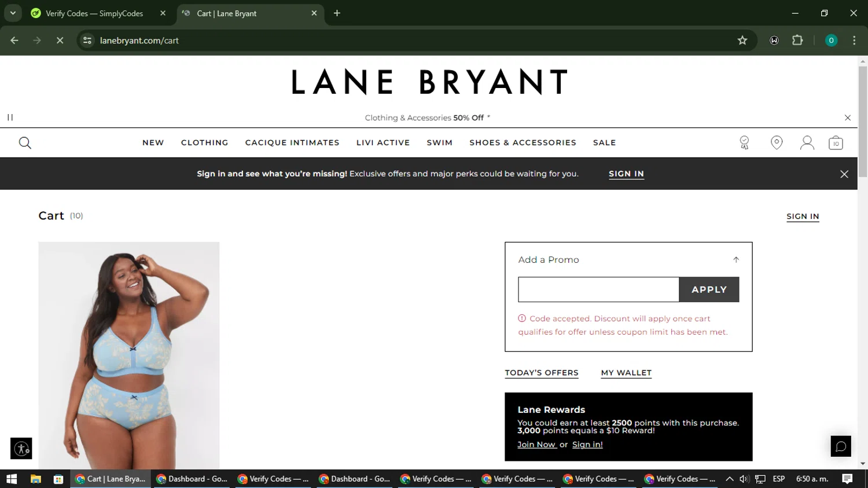The height and width of the screenshot is (488, 868).
Task: Open the rewards ribbon icon in header
Action: click(x=744, y=143)
